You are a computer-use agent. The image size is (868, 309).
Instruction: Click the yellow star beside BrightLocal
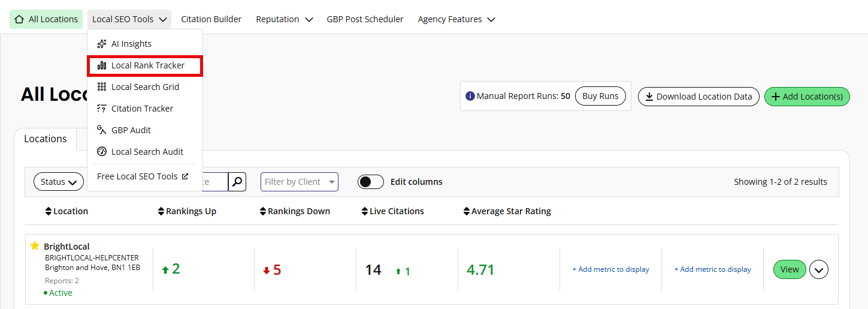(x=35, y=245)
